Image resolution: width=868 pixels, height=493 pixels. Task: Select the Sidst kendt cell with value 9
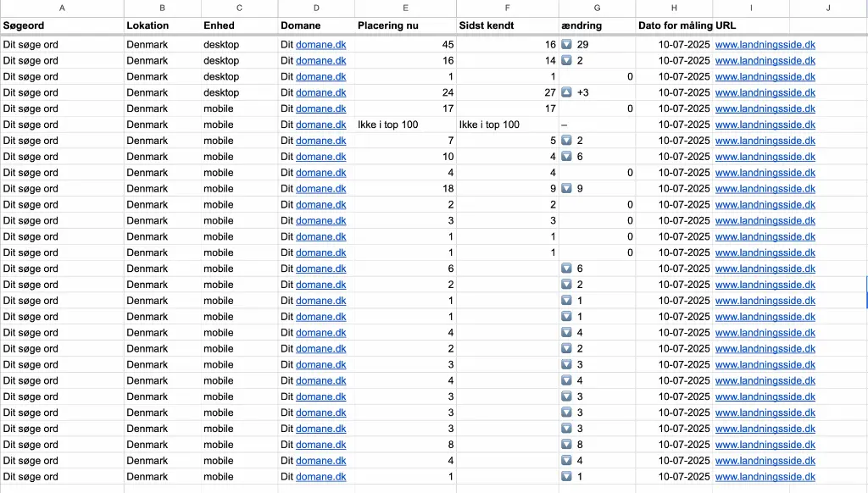[x=507, y=189]
